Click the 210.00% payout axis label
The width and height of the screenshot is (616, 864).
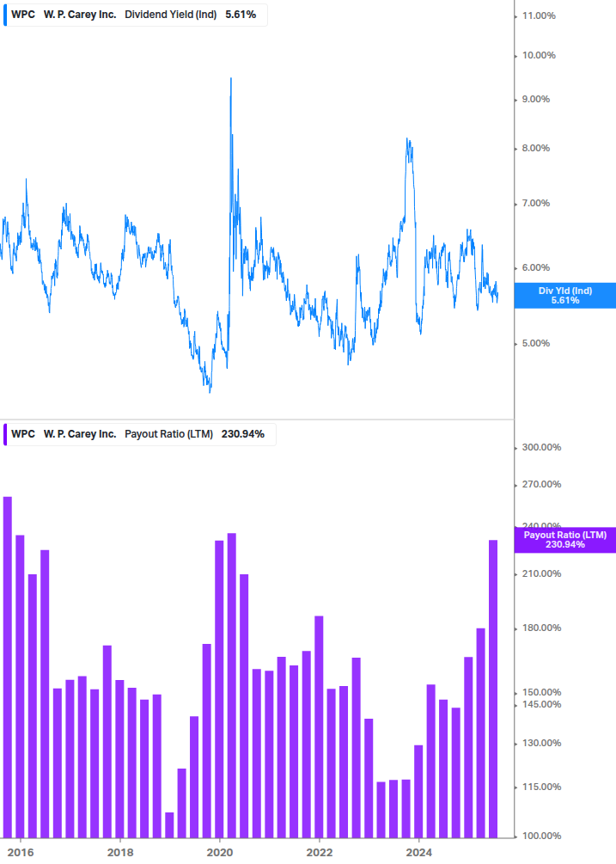(541, 573)
